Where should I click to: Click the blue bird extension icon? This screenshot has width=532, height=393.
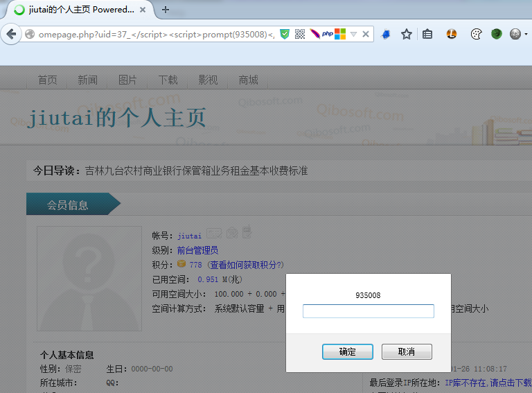386,34
